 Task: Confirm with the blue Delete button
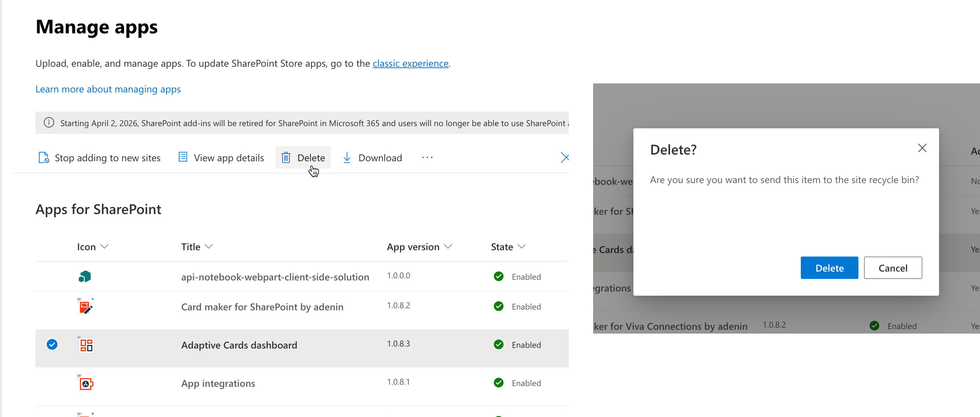click(829, 268)
